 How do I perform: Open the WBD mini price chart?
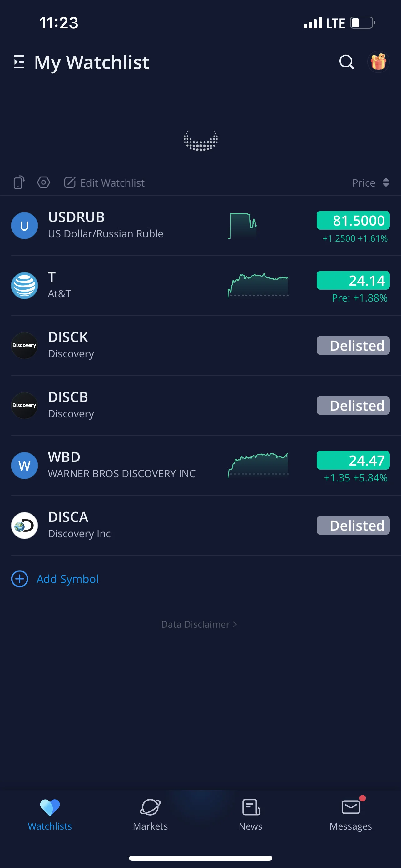click(258, 465)
